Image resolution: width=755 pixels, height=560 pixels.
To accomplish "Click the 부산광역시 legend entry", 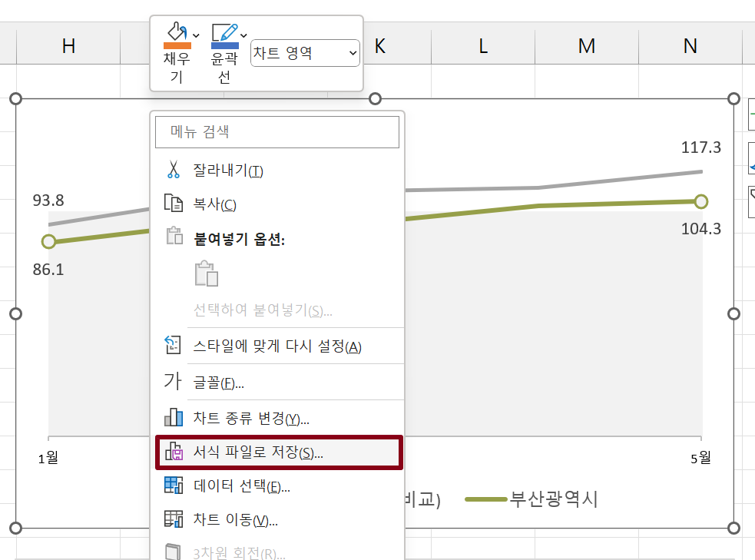I will (531, 499).
